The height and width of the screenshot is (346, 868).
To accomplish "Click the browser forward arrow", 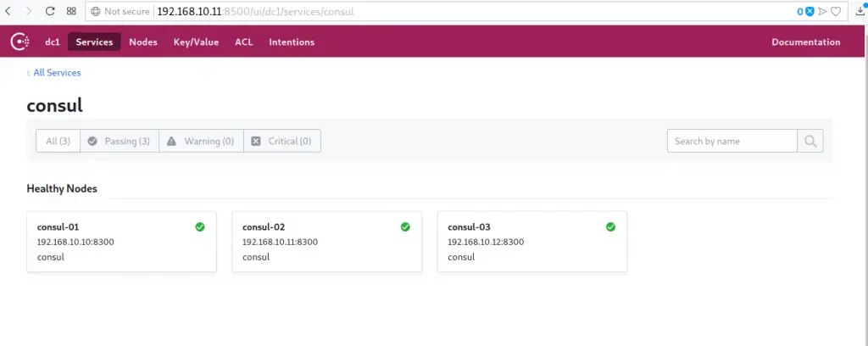I will (29, 11).
